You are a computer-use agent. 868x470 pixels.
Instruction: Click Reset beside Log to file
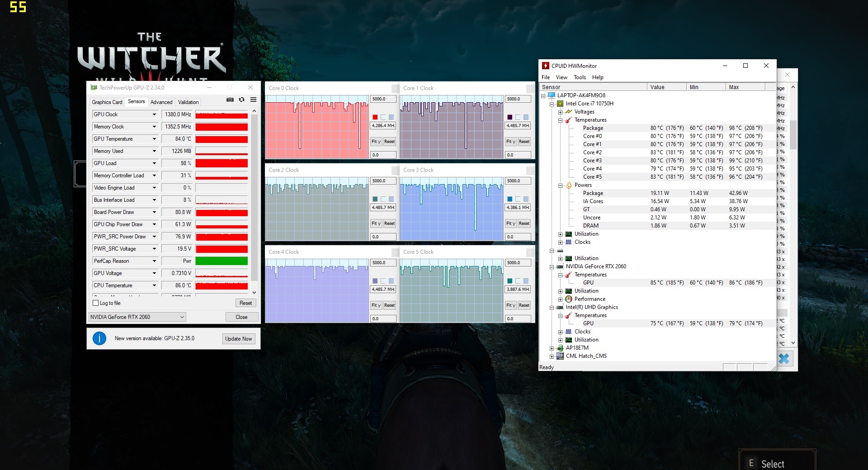click(245, 303)
